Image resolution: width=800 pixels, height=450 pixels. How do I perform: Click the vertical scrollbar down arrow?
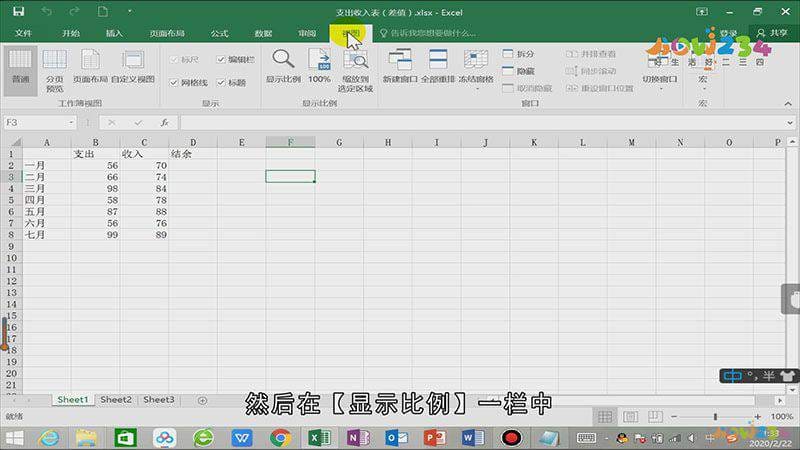(x=792, y=390)
